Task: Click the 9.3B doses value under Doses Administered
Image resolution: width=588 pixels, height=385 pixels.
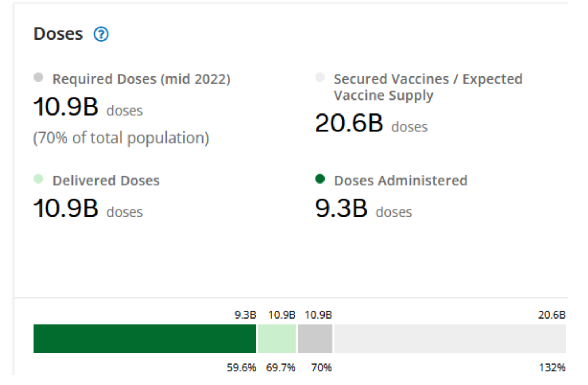Action: pyautogui.click(x=363, y=209)
